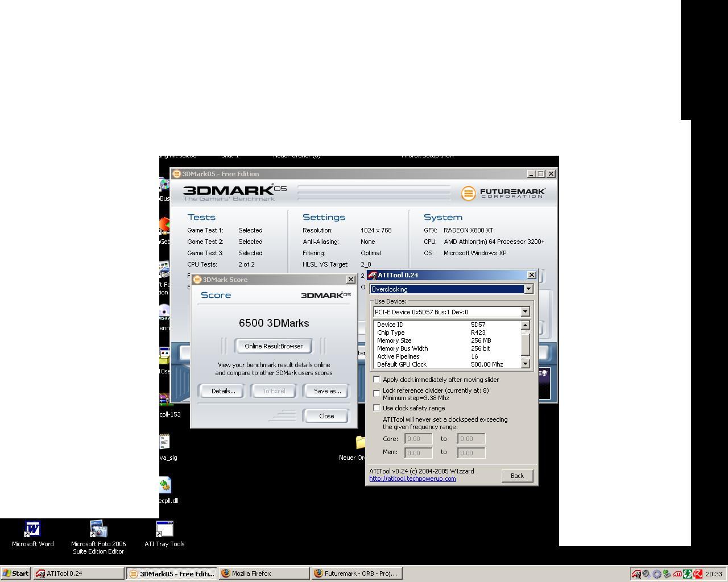Click the 3DMark05 window title bar icon

177,174
